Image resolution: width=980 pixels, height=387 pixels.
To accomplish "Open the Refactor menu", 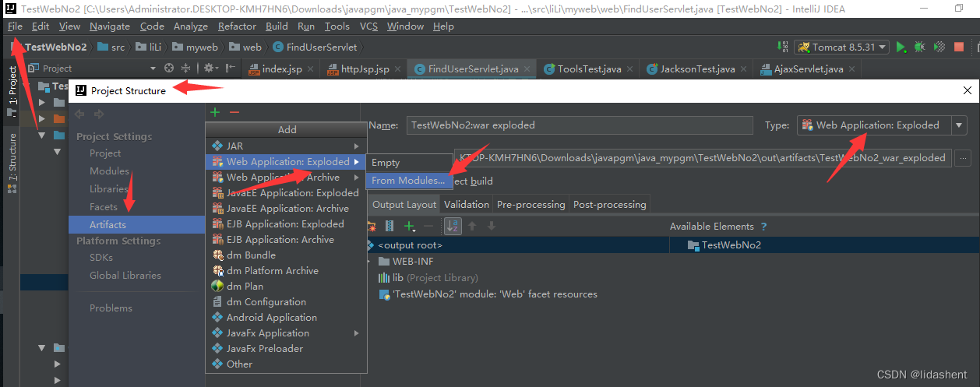I will (237, 26).
